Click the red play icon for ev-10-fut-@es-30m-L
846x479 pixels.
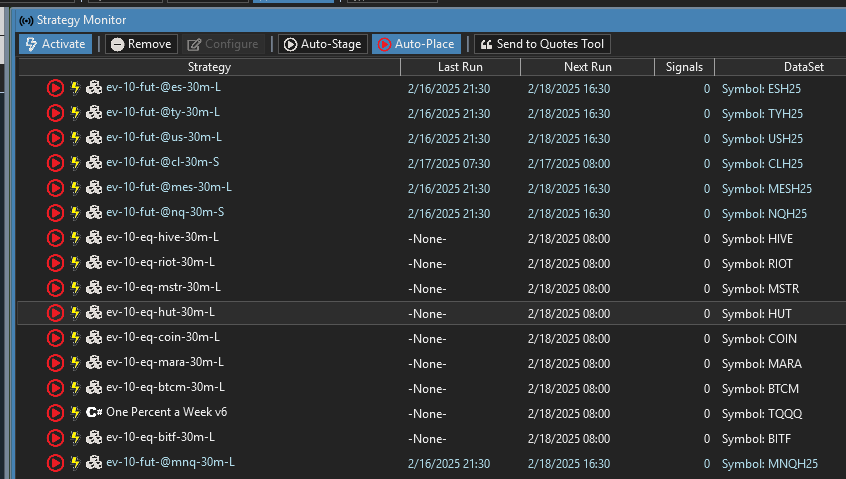click(55, 88)
